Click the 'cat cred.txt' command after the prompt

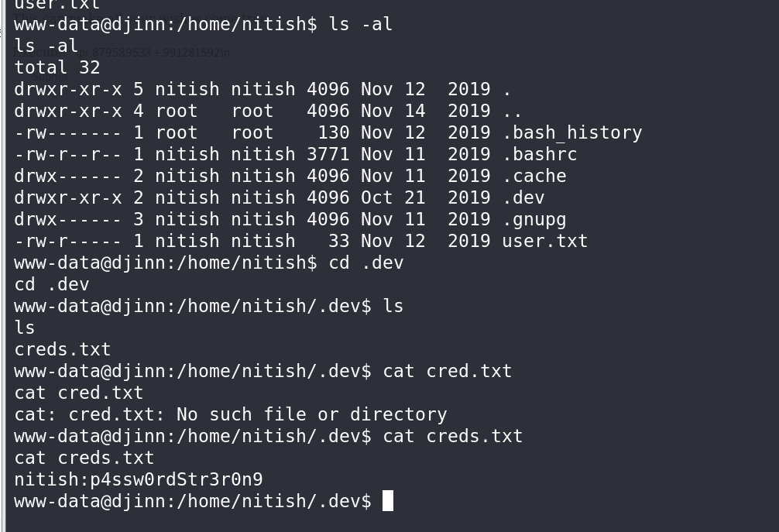point(447,371)
